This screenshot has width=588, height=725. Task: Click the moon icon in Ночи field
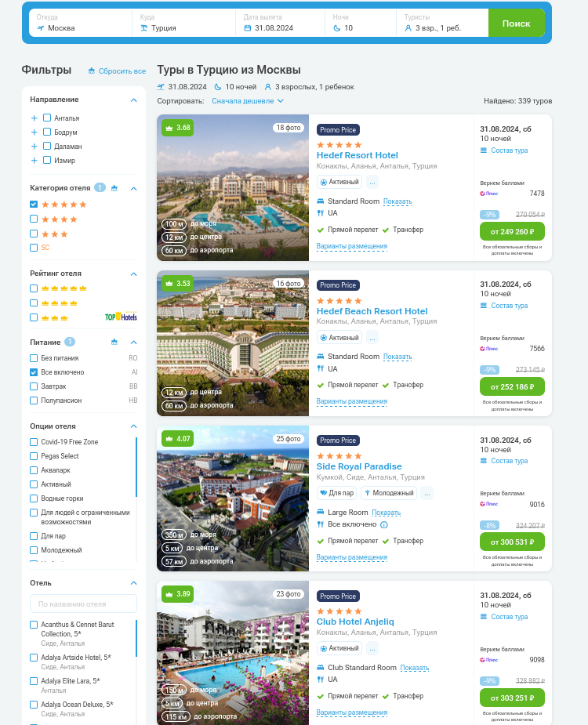(337, 28)
